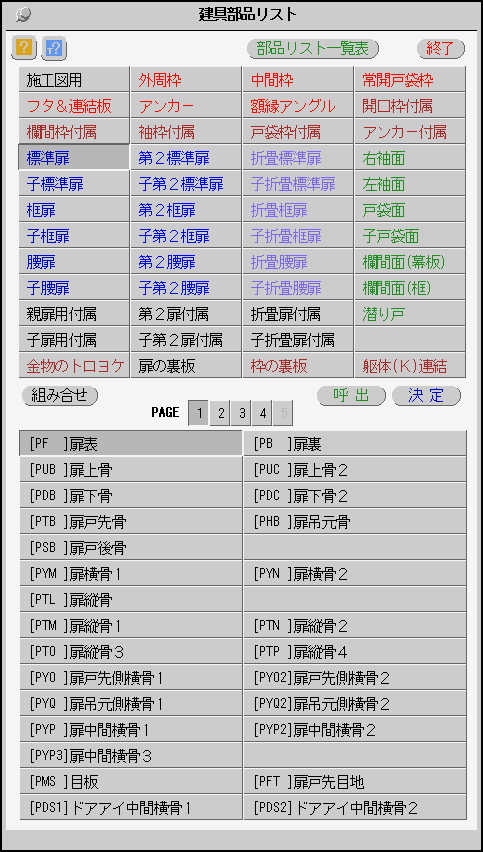This screenshot has width=483, height=852.
Task: Select the 外周枠 category cell
Action: pos(186,80)
